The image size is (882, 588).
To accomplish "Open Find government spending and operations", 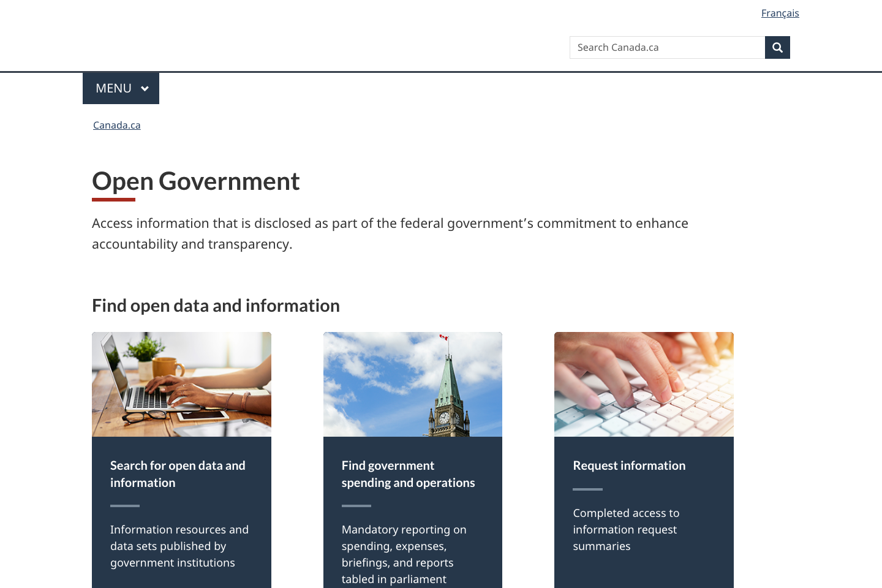I will [408, 473].
